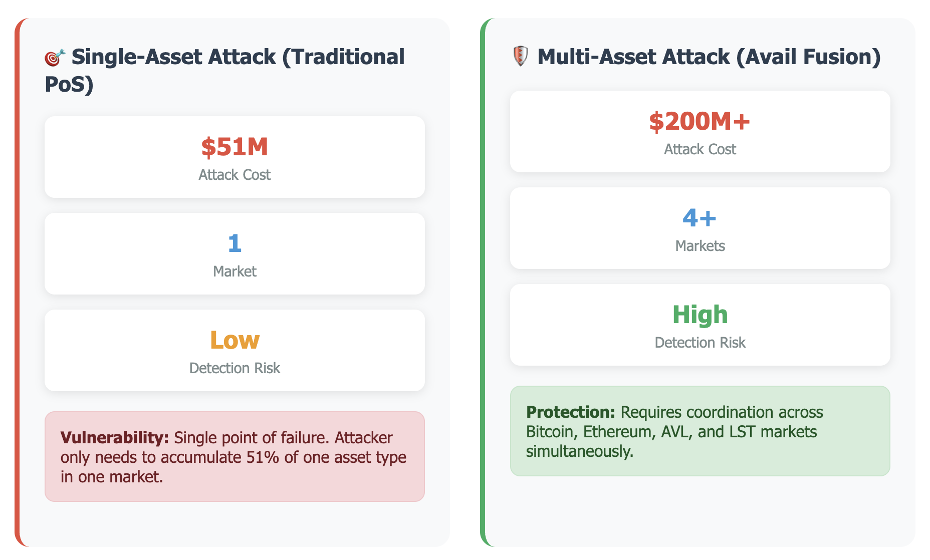The width and height of the screenshot is (930, 560).
Task: Click the bold Vulnerability: label
Action: 115,437
